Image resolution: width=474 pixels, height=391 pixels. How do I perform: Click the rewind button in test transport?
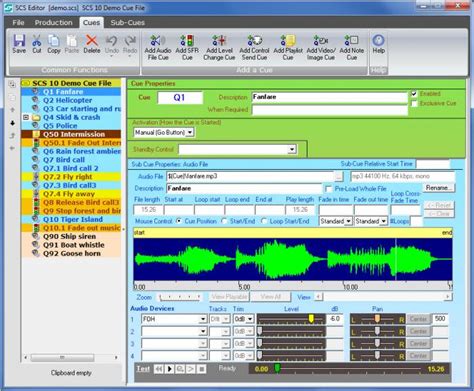pyautogui.click(x=159, y=369)
